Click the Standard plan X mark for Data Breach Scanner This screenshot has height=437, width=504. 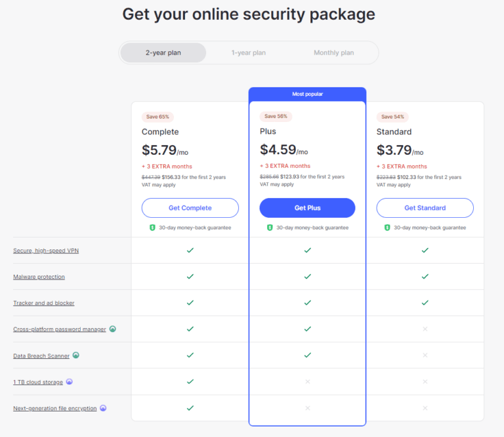point(425,355)
